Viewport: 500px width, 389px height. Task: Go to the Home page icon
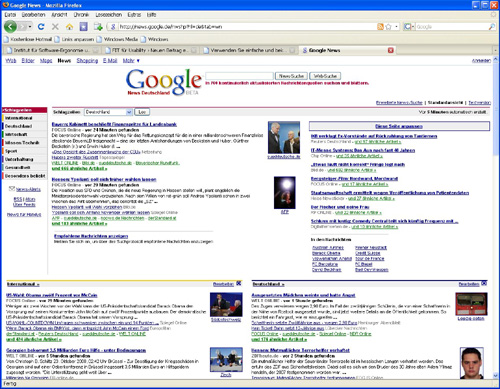(x=69, y=27)
